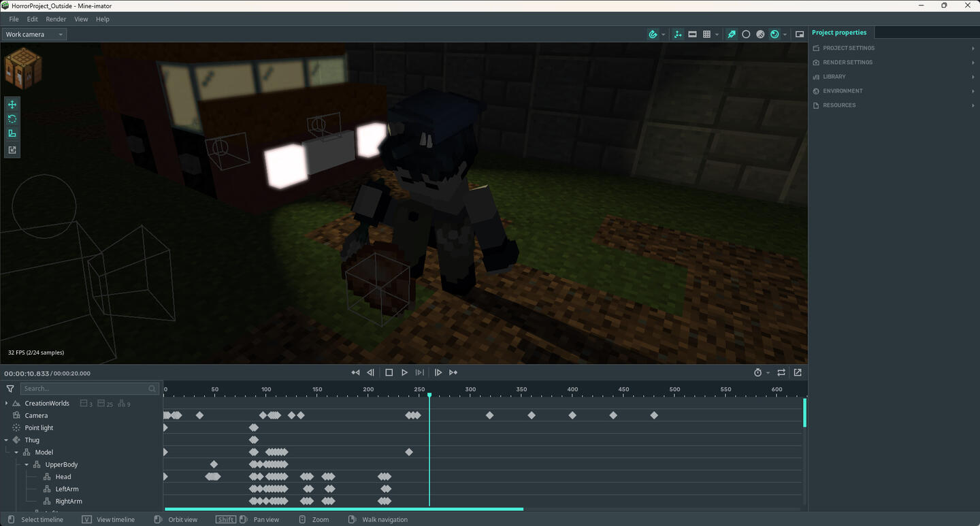Click the horizontal timeline scrollbar
The image size is (980, 526).
(x=344, y=509)
